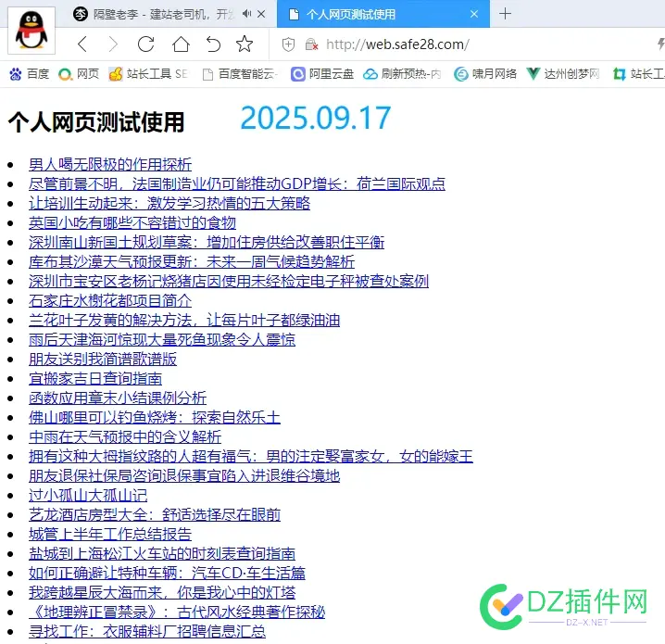Open link 深圳南山新国土规划草案
Image resolution: width=665 pixels, height=644 pixels.
pyautogui.click(x=207, y=243)
